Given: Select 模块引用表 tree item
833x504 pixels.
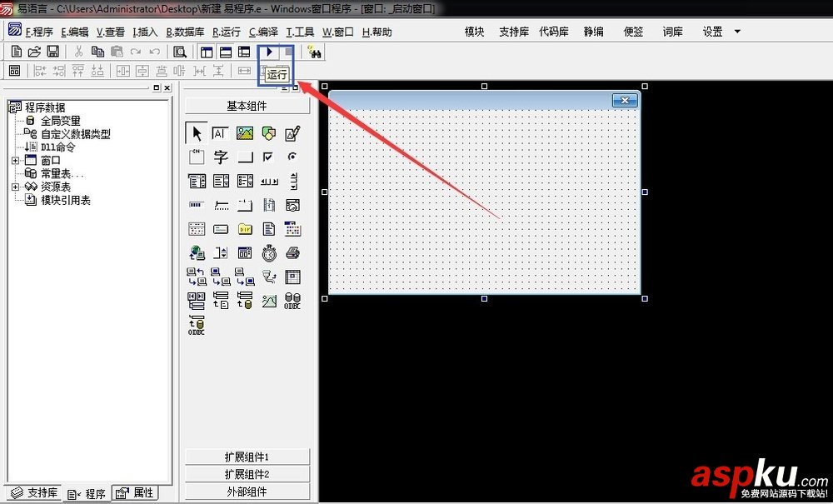Looking at the screenshot, I should coord(66,200).
